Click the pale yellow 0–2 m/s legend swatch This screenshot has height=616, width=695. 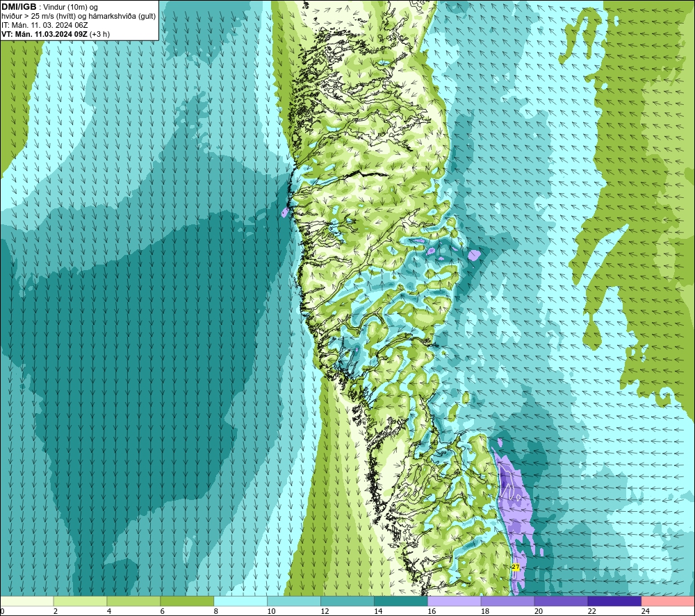[x=27, y=601]
